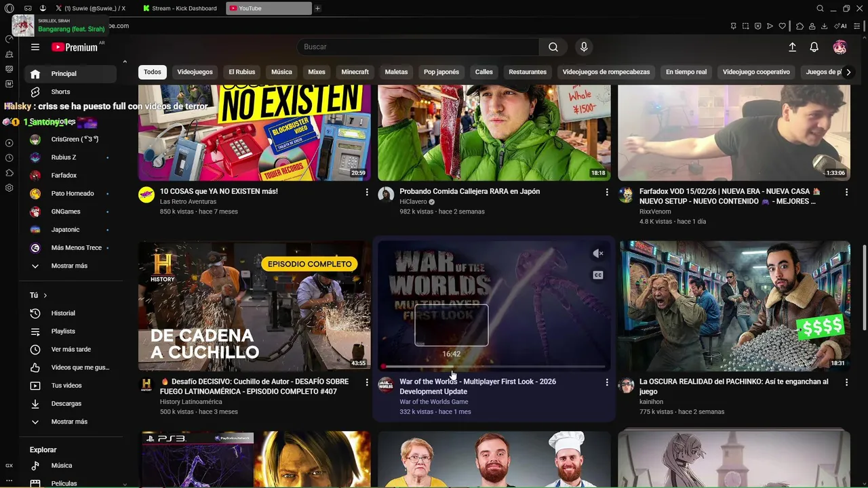Open the new tab plus button
The image size is (868, 488).
point(317,8)
